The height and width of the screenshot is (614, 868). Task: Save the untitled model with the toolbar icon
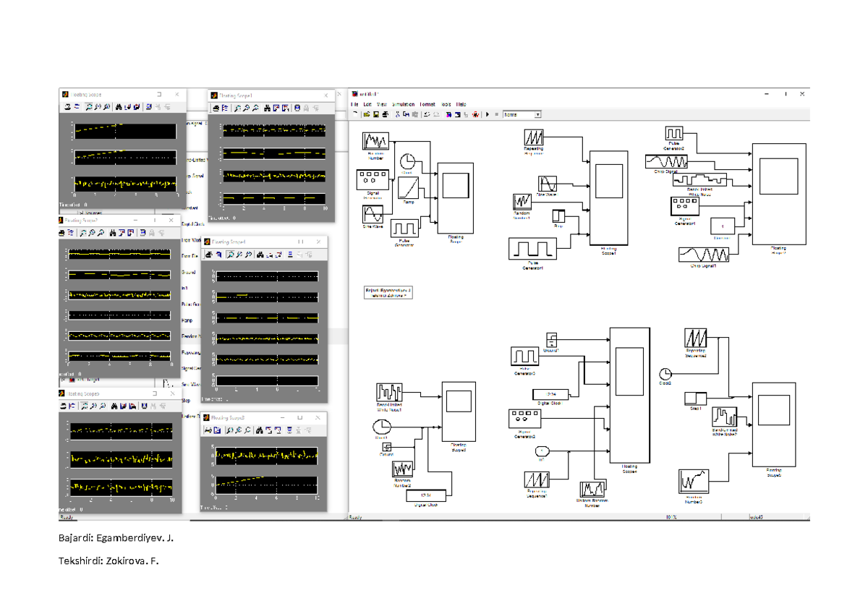coord(375,114)
